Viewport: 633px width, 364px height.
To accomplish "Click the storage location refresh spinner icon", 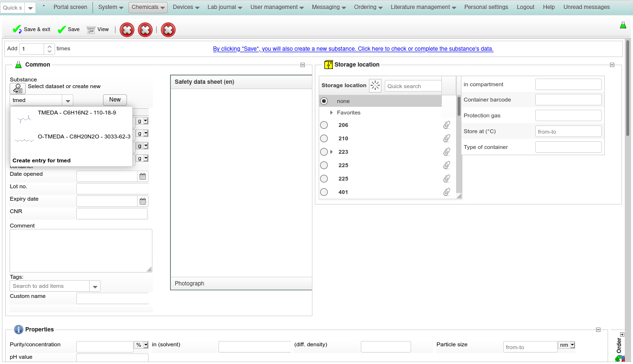I will click(375, 86).
